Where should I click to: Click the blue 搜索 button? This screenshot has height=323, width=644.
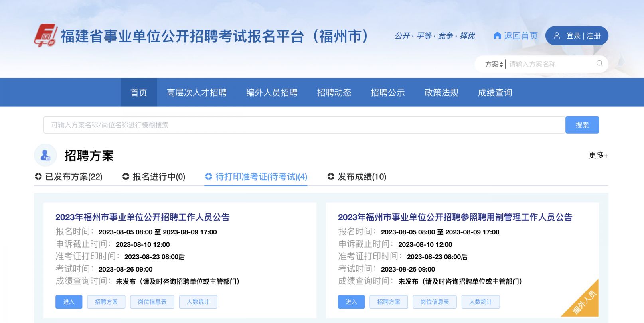tap(582, 125)
